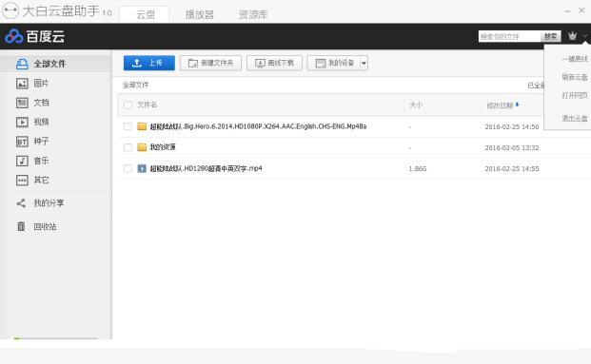The width and height of the screenshot is (591, 364).
Task: Click date 2016-02-25 14:55
Action: (511, 169)
